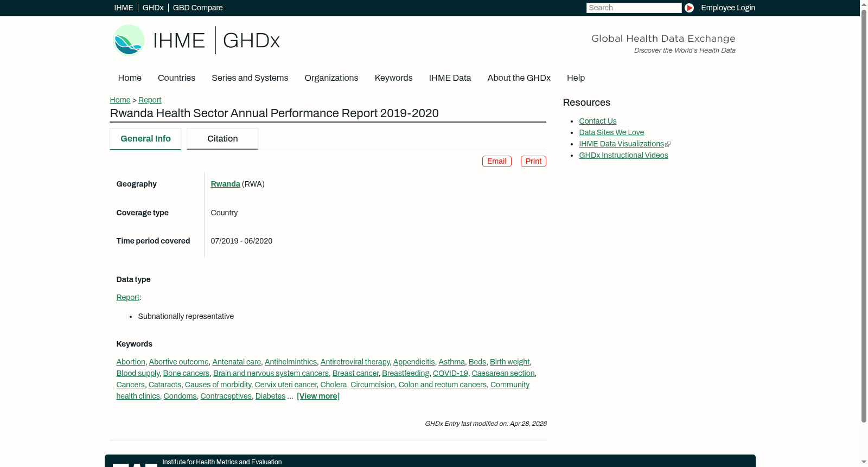Open the Caesarean section keyword

(x=503, y=373)
